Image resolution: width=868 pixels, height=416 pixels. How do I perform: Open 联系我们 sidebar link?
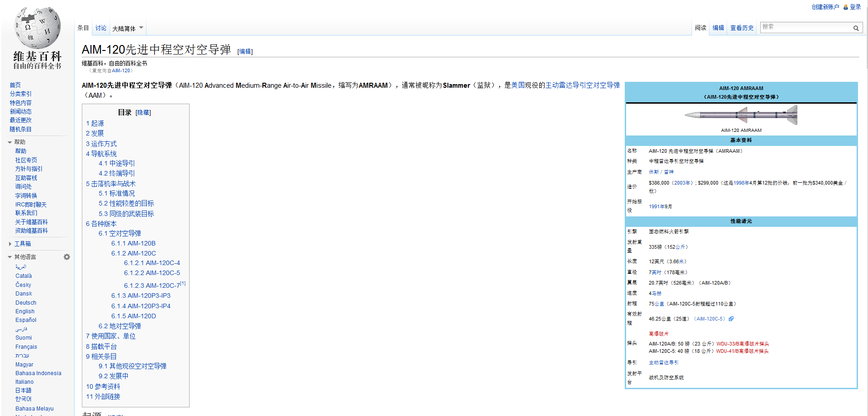tap(26, 213)
